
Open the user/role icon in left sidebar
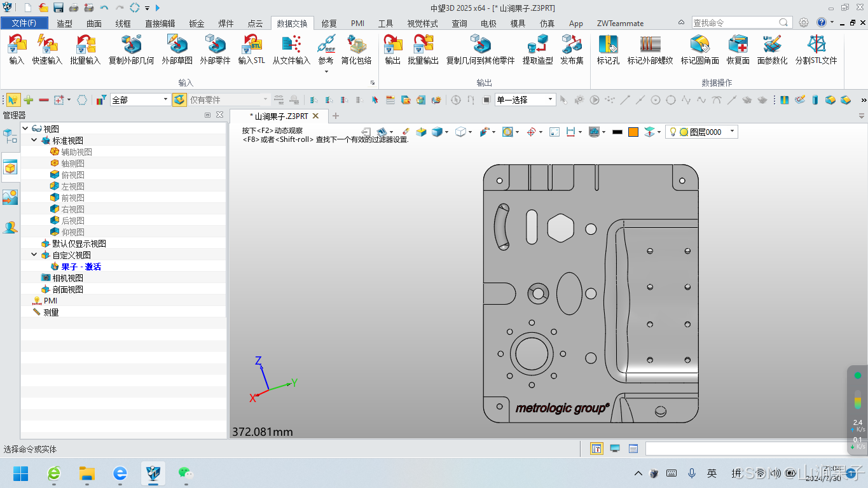(10, 227)
